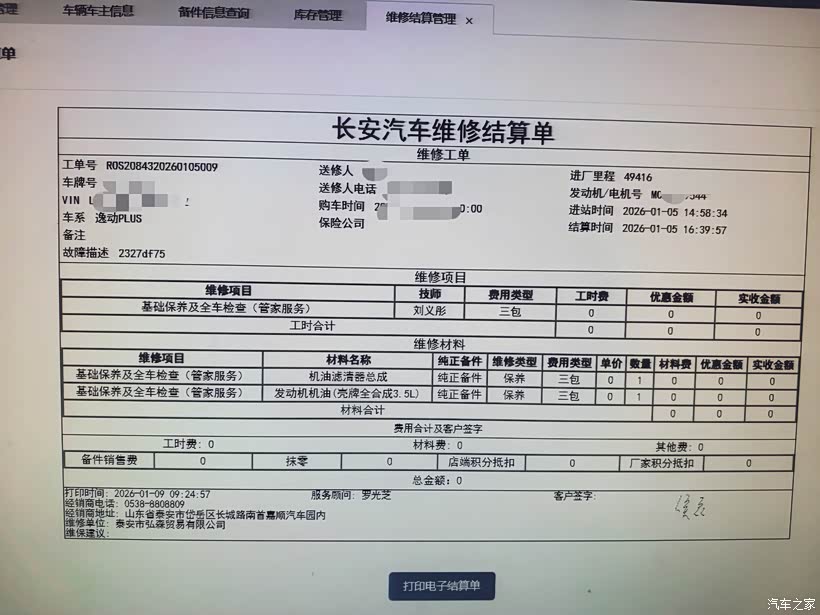This screenshot has height=615, width=820.
Task: Click the 店端积分抵扣 cell
Action: [x=481, y=462]
